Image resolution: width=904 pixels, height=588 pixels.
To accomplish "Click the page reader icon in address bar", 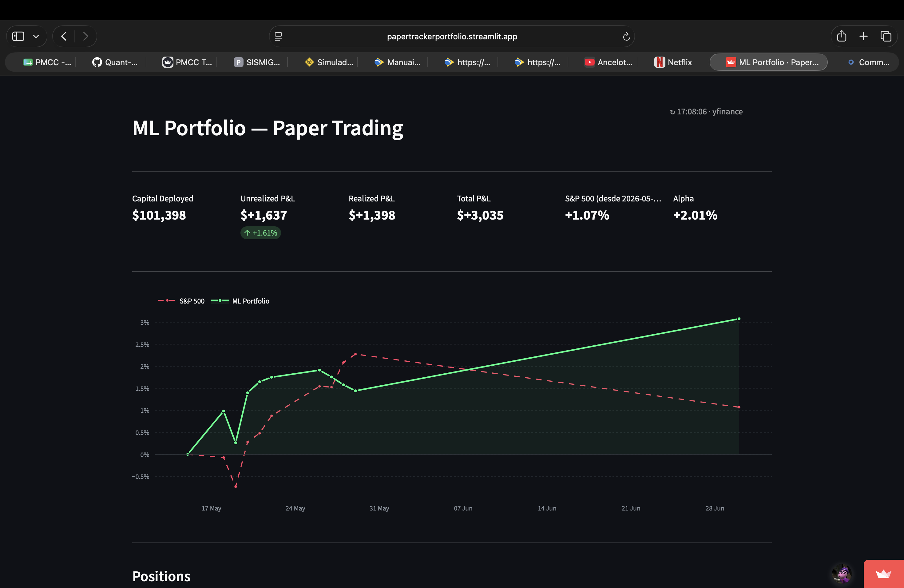I will pyautogui.click(x=278, y=37).
